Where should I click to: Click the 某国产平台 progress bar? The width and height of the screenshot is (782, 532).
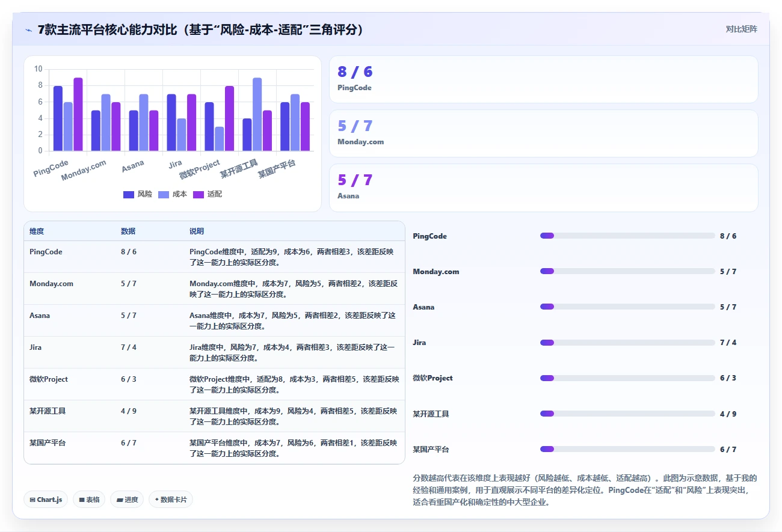pos(627,449)
